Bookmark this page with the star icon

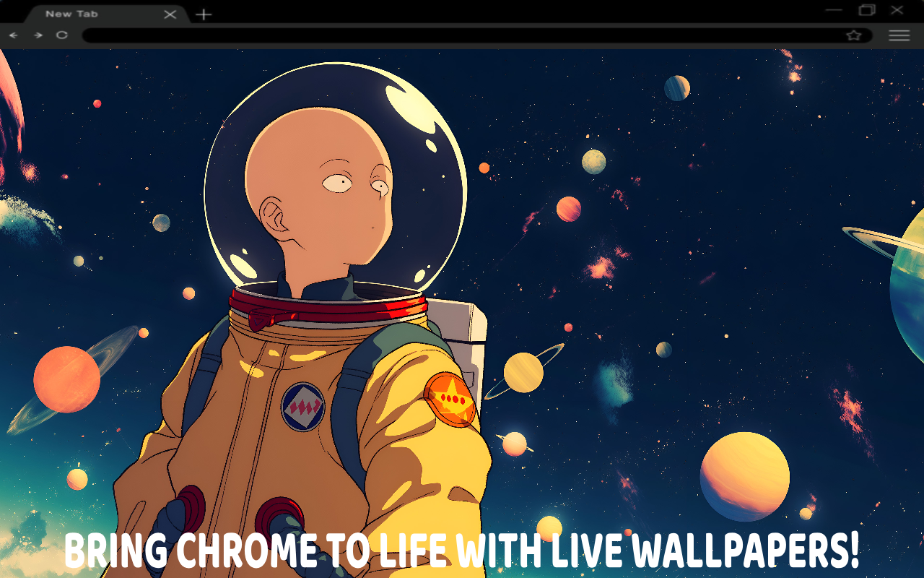[x=854, y=35]
